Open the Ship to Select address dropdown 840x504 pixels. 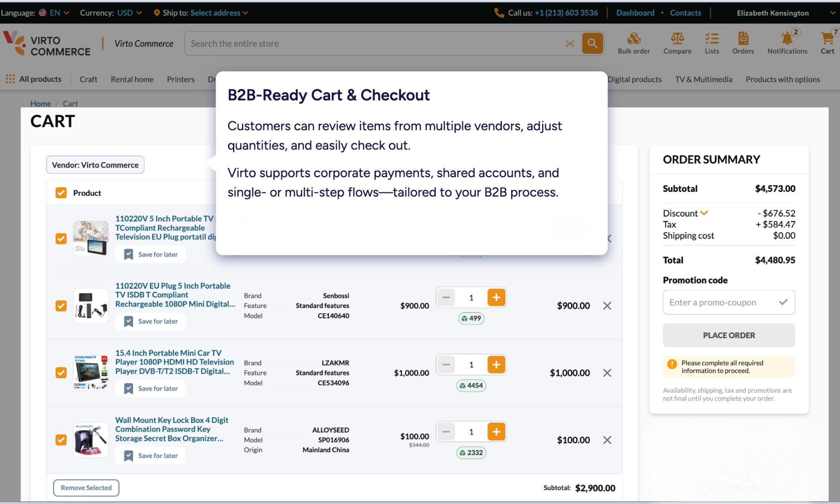218,13
